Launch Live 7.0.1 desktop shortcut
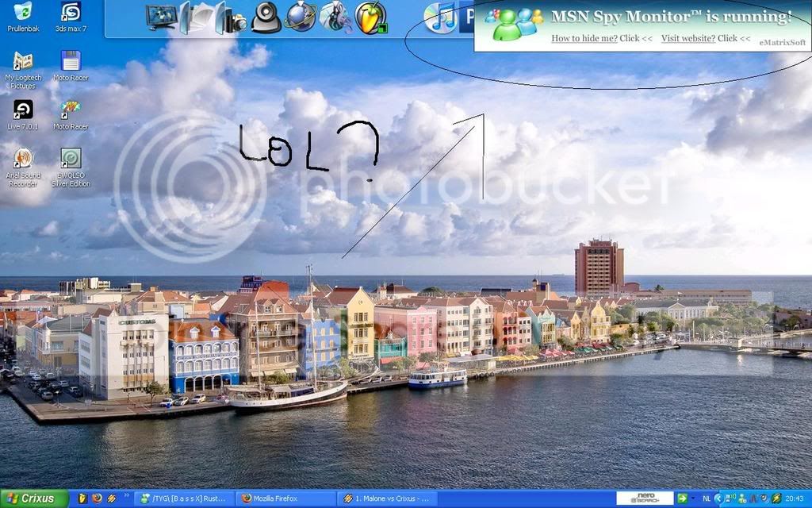Image resolution: width=812 pixels, height=508 pixels. (23, 114)
